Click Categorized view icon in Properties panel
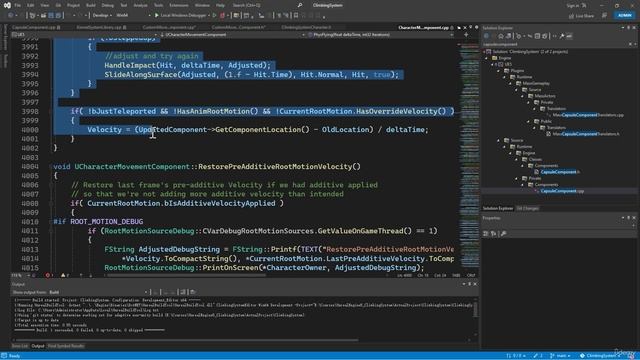 click(486, 233)
